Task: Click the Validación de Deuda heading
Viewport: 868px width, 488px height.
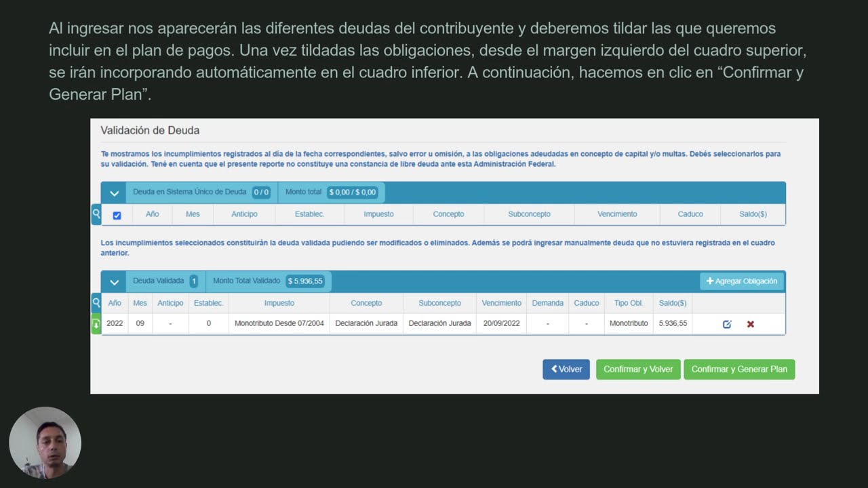Action: point(150,130)
